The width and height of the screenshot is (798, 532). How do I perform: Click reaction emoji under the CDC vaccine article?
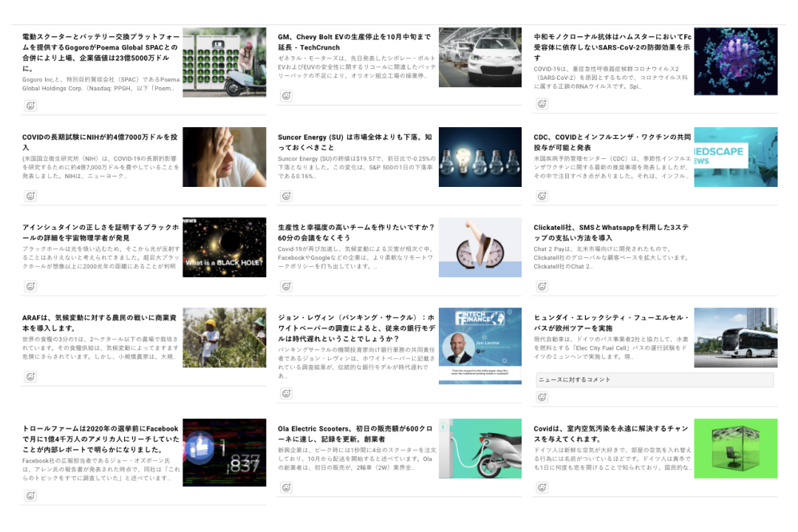[x=542, y=196]
